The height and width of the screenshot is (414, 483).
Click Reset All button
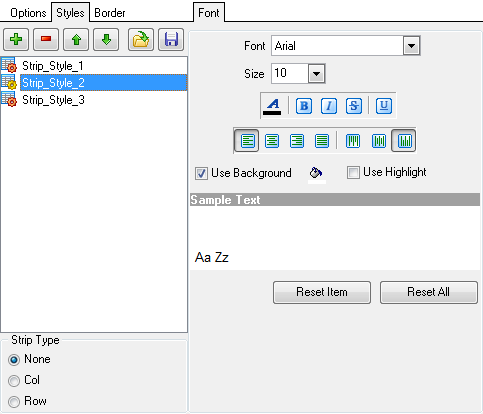pos(429,292)
